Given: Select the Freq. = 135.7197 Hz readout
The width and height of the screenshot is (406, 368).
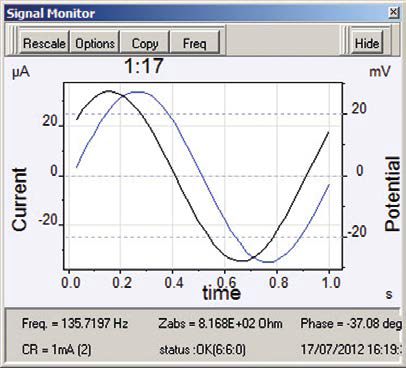Looking at the screenshot, I should 75,323.
